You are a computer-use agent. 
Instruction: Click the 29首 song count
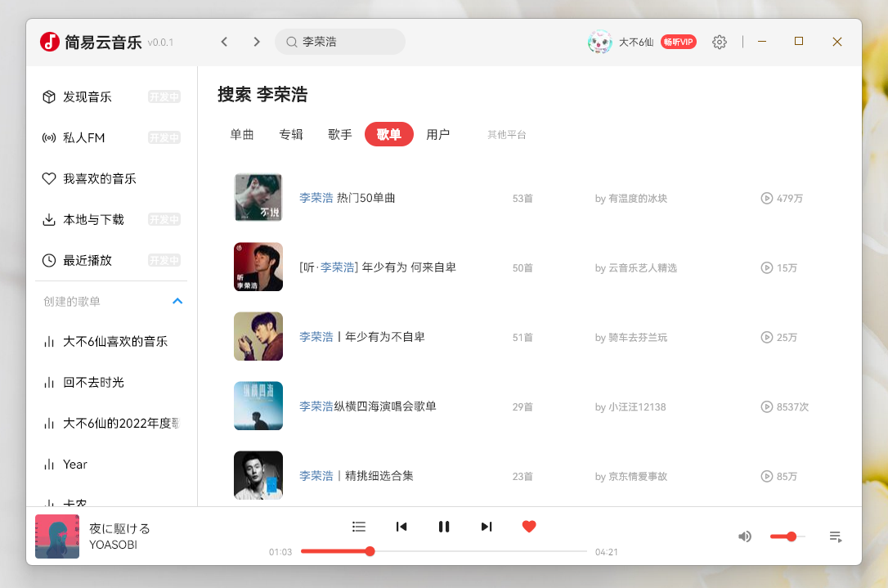522,406
